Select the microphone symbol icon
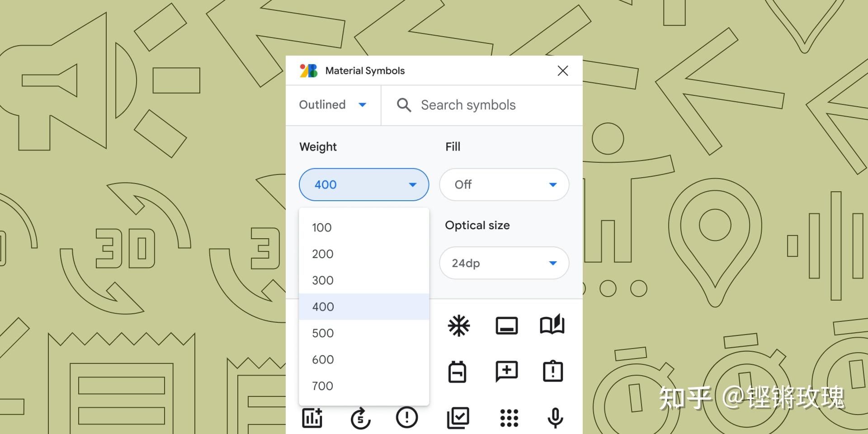868x434 pixels. (x=555, y=418)
